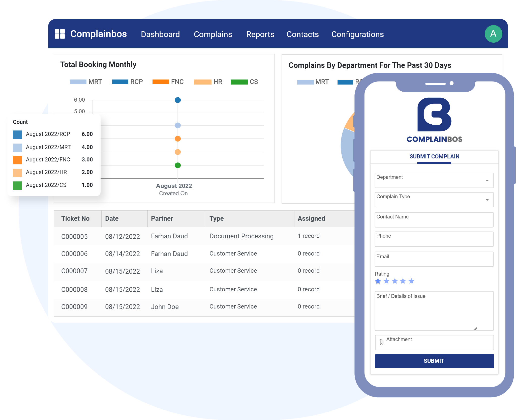Click the Contact Name input field
Viewport: 516px width, 420px height.
434,220
